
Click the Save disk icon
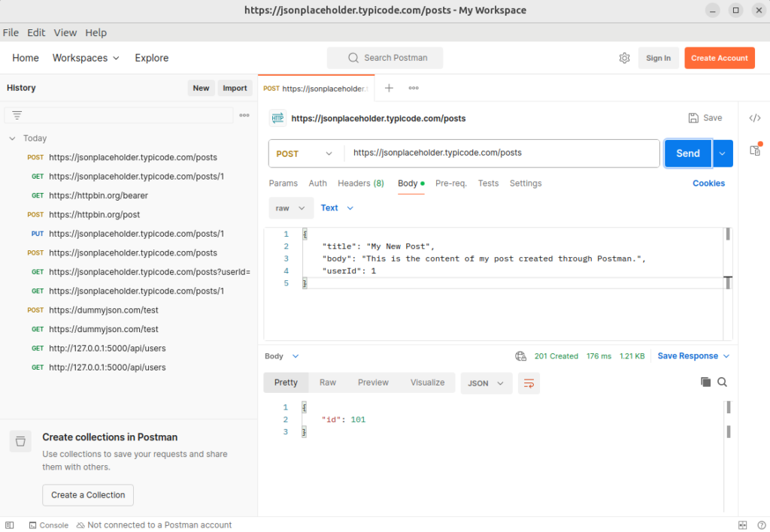click(x=693, y=118)
